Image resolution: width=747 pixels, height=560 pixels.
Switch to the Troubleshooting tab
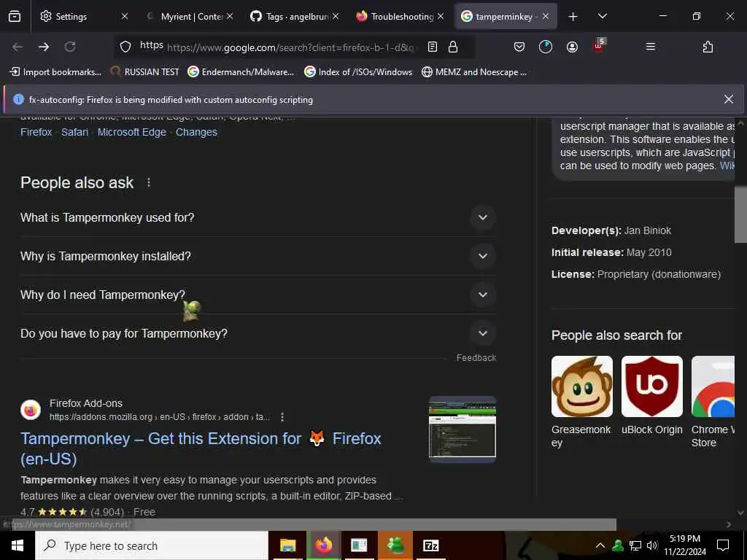pyautogui.click(x=399, y=17)
